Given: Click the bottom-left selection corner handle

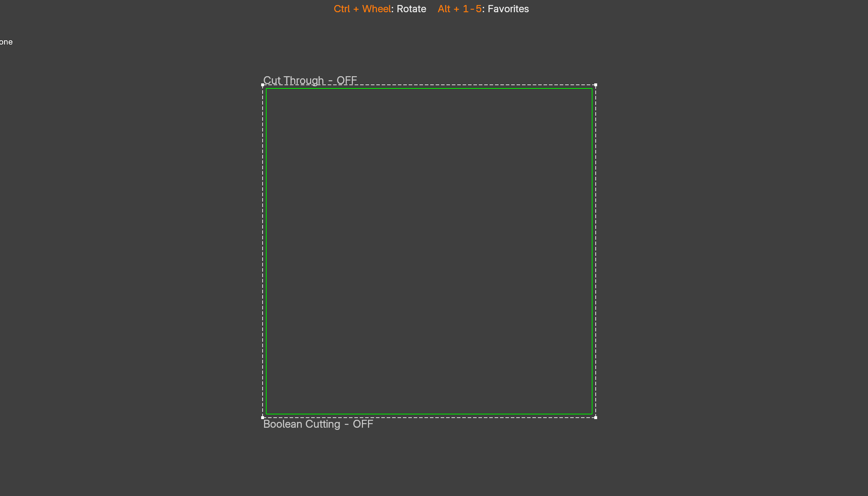Looking at the screenshot, I should point(263,417).
